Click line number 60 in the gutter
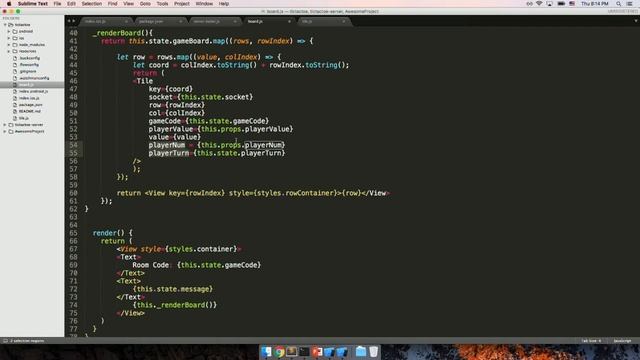 73,193
